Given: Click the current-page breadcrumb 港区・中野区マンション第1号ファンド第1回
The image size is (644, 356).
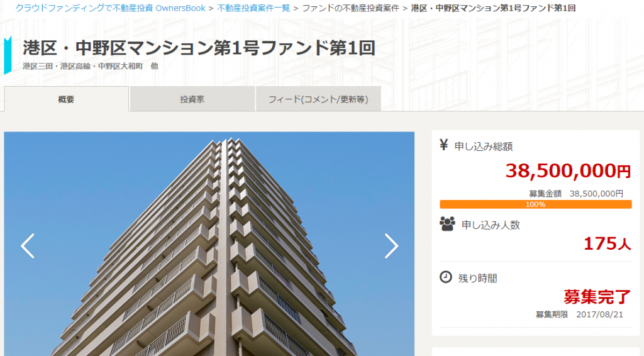Looking at the screenshot, I should pyautogui.click(x=493, y=8).
